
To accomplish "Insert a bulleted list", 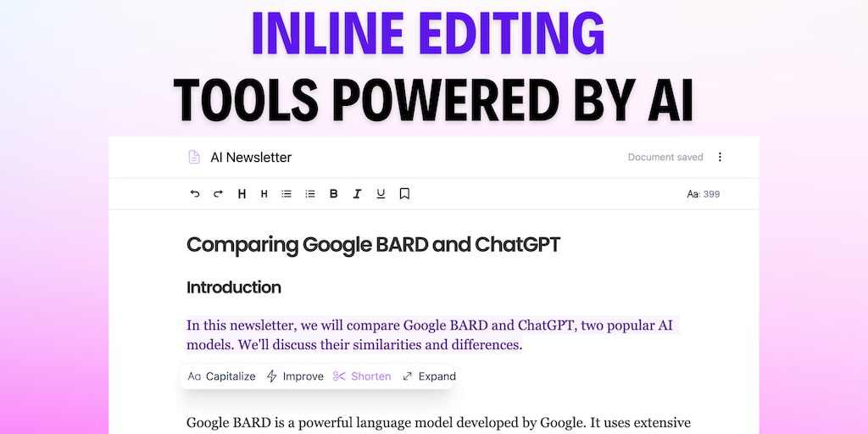I will 287,194.
